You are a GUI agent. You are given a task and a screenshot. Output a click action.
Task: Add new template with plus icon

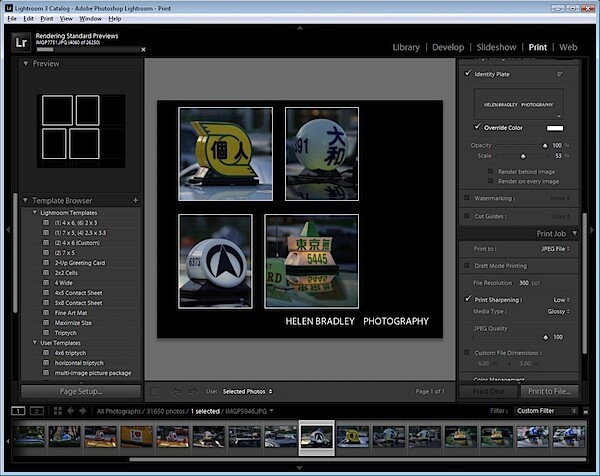coord(135,200)
